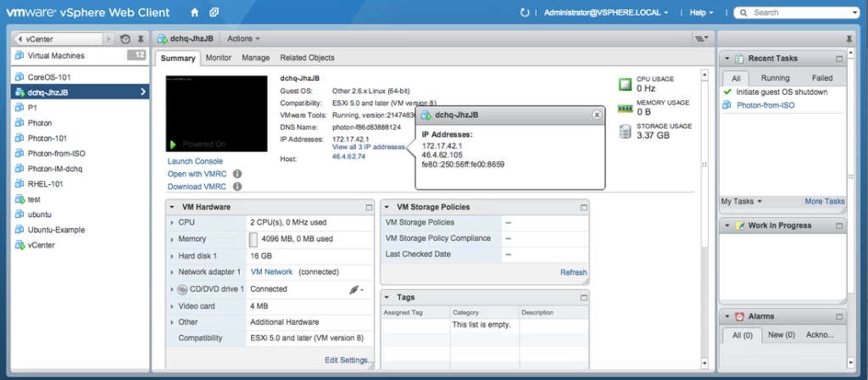The width and height of the screenshot is (868, 380).
Task: Click Open with VMRC info icon
Action: click(x=237, y=174)
